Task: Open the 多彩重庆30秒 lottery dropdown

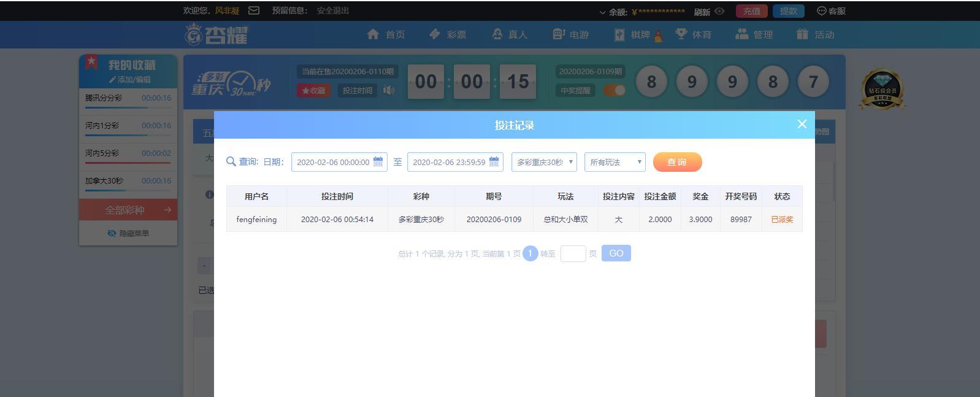Action: tap(544, 162)
